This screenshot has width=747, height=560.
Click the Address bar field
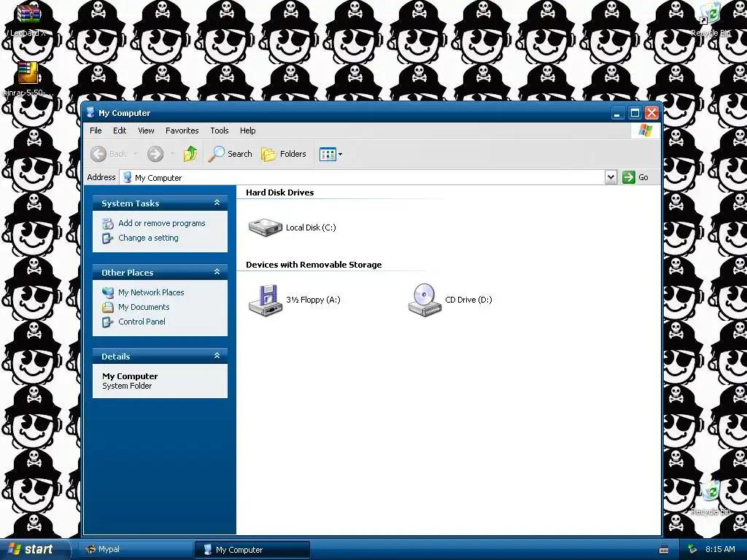[x=363, y=177]
